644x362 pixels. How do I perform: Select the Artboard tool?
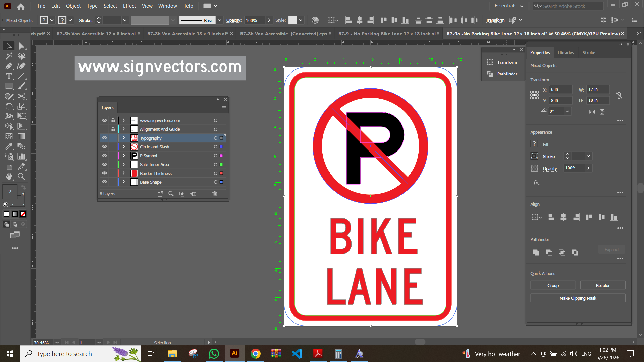9,167
